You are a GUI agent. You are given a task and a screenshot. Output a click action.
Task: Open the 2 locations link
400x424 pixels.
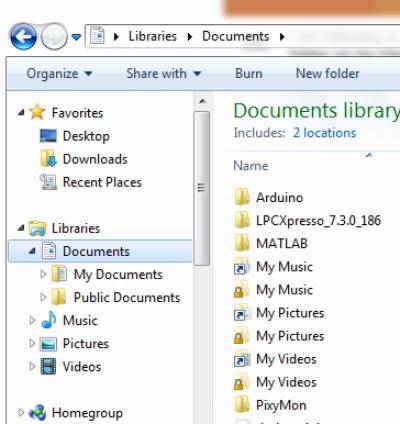tap(324, 133)
